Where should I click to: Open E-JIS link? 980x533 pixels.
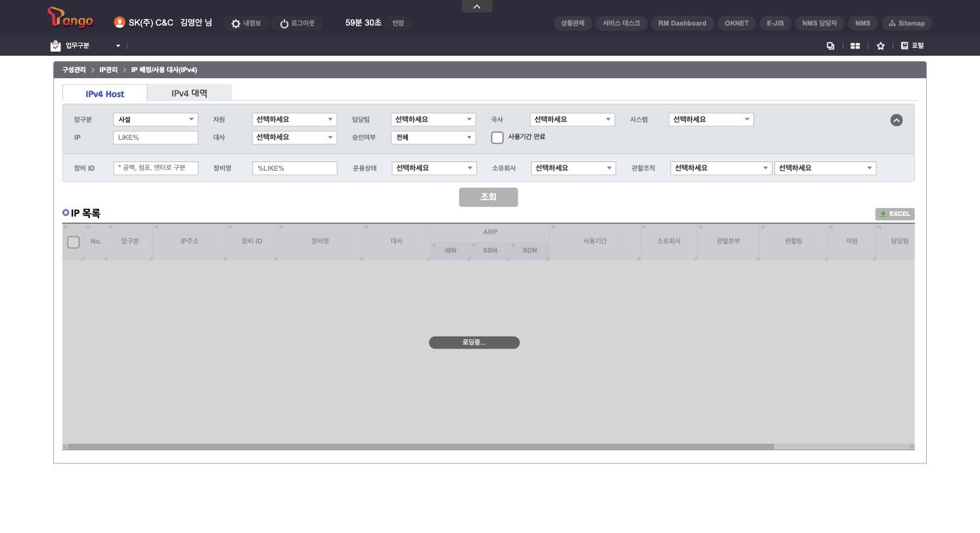coord(775,23)
